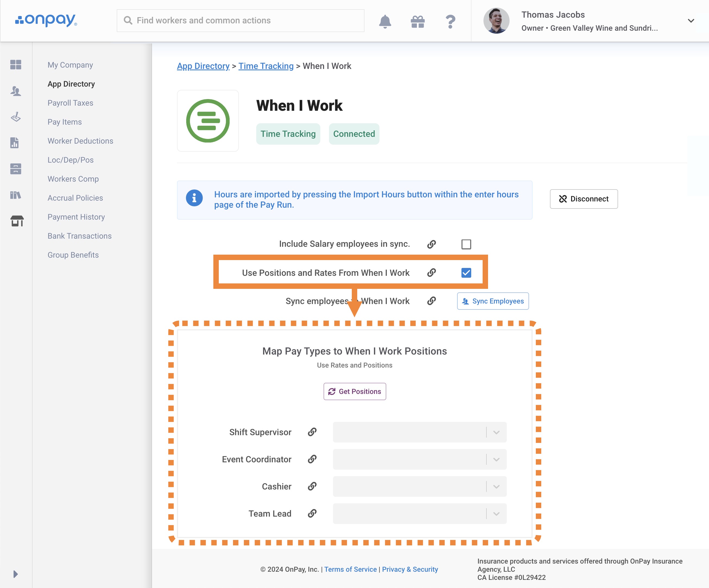
Task: Open Payroll Taxes in the side menu
Action: point(70,103)
